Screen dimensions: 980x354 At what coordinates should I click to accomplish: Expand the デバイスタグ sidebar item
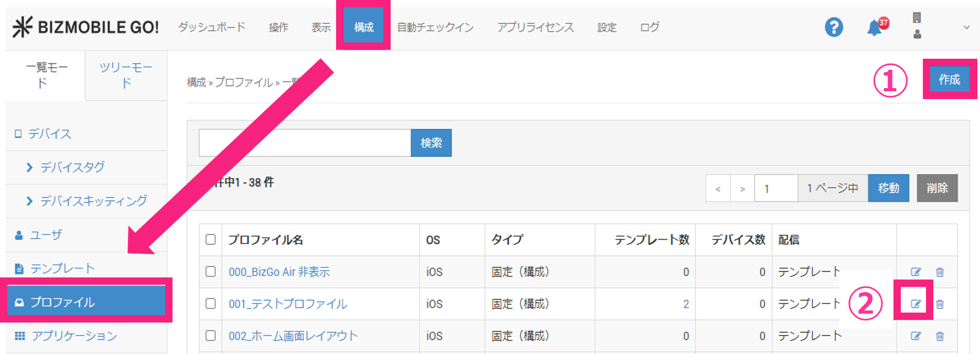click(72, 167)
